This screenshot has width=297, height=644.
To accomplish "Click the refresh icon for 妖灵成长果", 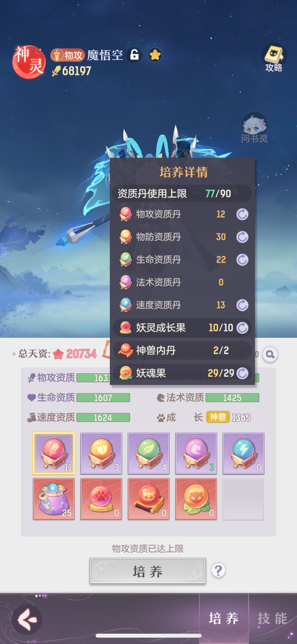I will click(x=242, y=328).
